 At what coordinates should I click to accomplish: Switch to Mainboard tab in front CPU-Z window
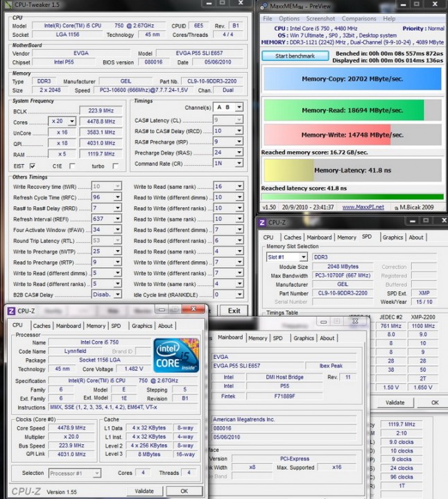click(69, 326)
